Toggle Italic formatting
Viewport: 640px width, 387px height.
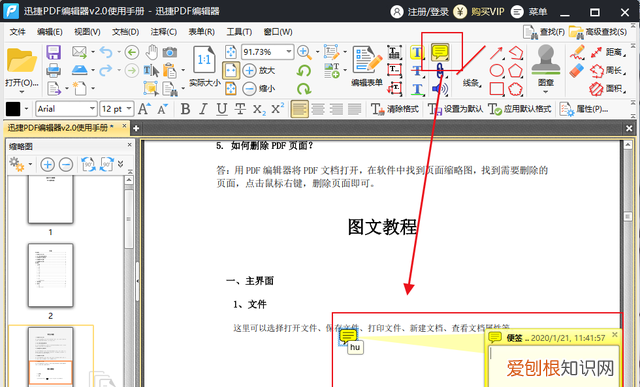pyautogui.click(x=203, y=109)
